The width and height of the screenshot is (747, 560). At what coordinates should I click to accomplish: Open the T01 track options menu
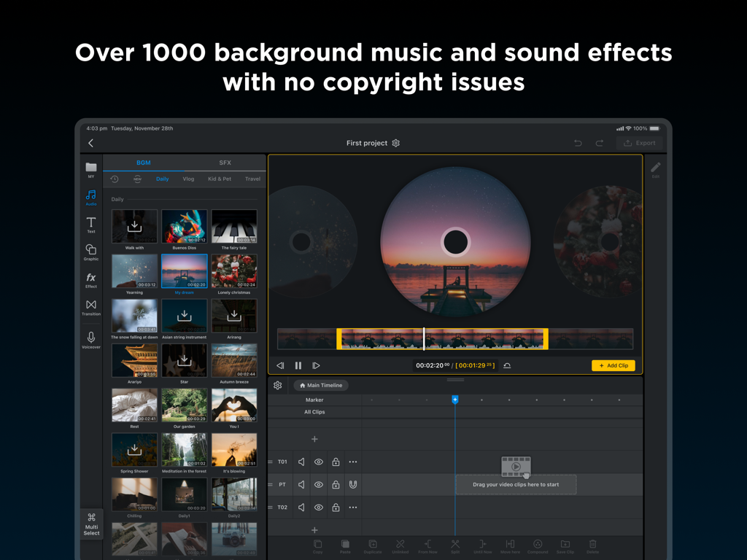[x=352, y=462]
